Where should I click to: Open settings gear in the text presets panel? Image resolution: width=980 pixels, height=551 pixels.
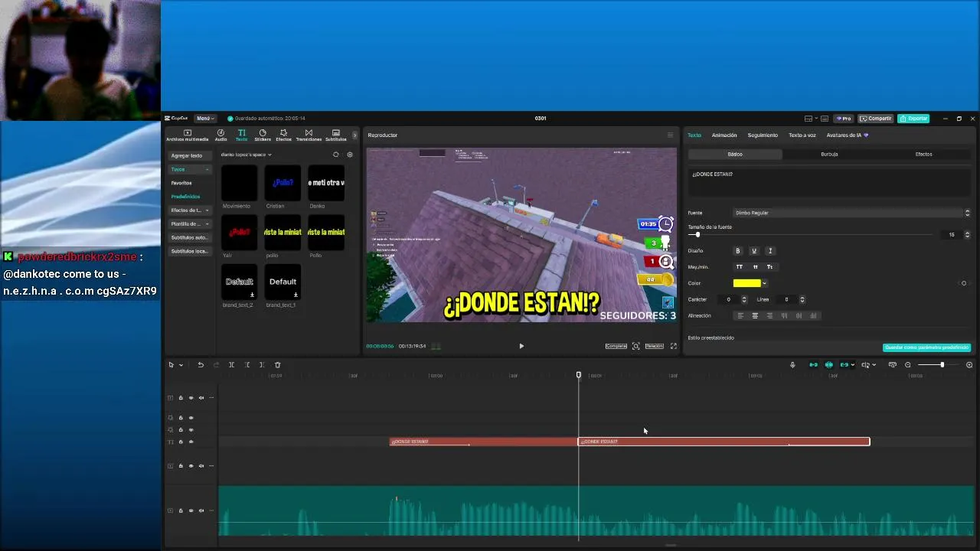click(x=350, y=155)
